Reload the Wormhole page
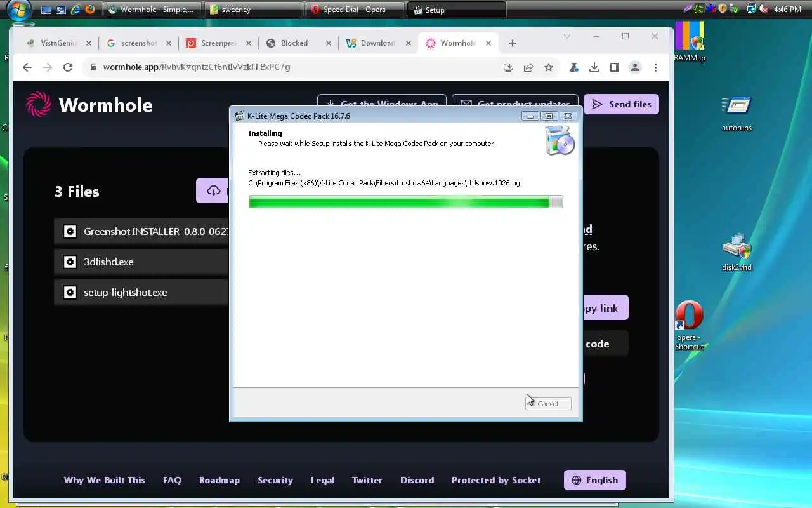 (x=68, y=67)
